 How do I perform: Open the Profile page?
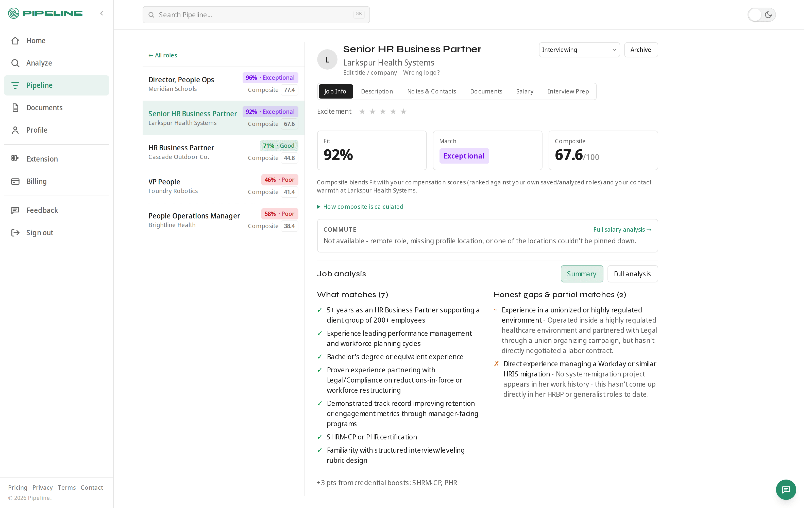click(x=56, y=130)
